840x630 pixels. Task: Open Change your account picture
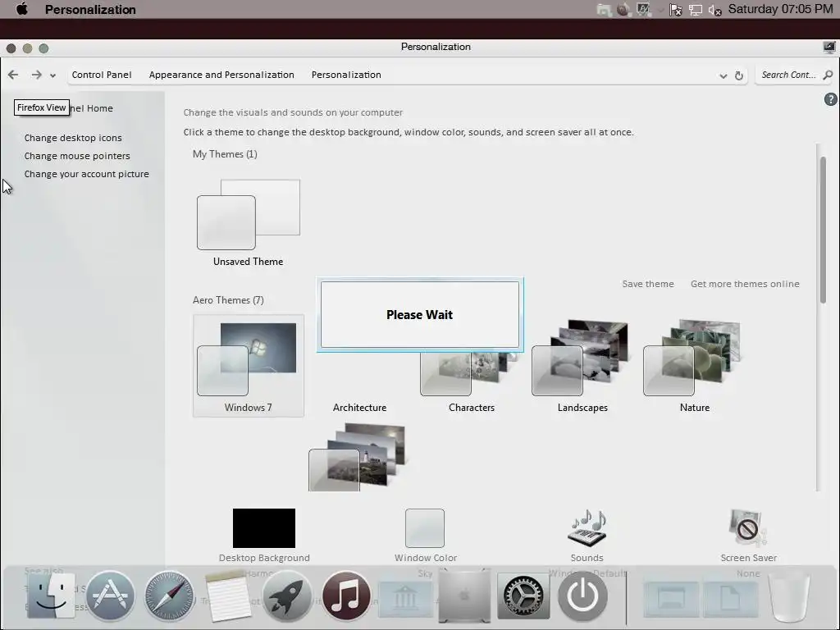(x=87, y=174)
